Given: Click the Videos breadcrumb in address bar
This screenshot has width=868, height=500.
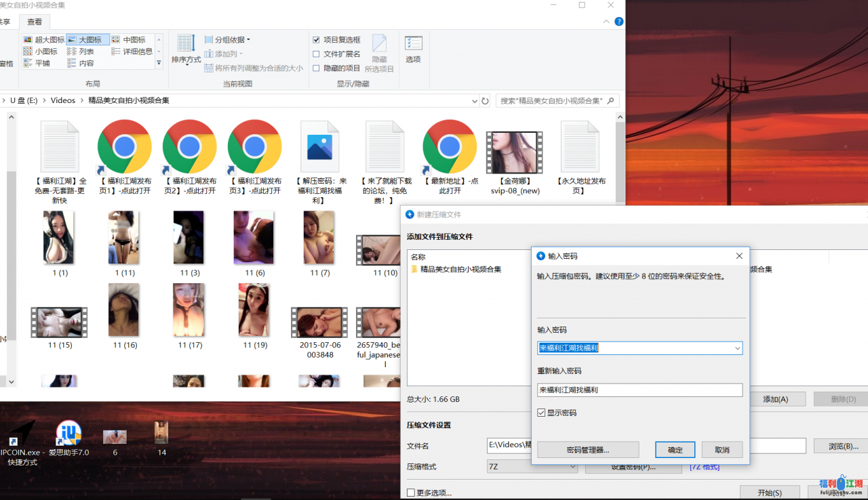Looking at the screenshot, I should click(x=63, y=100).
